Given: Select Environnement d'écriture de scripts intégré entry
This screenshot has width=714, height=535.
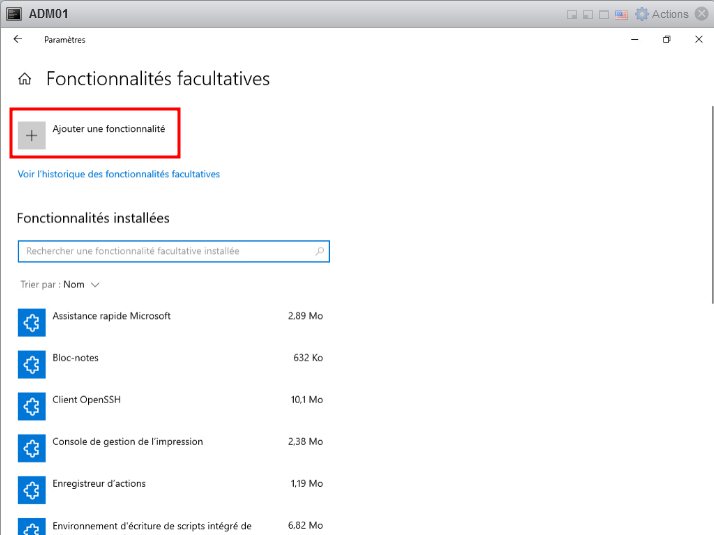Looking at the screenshot, I should [x=151, y=525].
